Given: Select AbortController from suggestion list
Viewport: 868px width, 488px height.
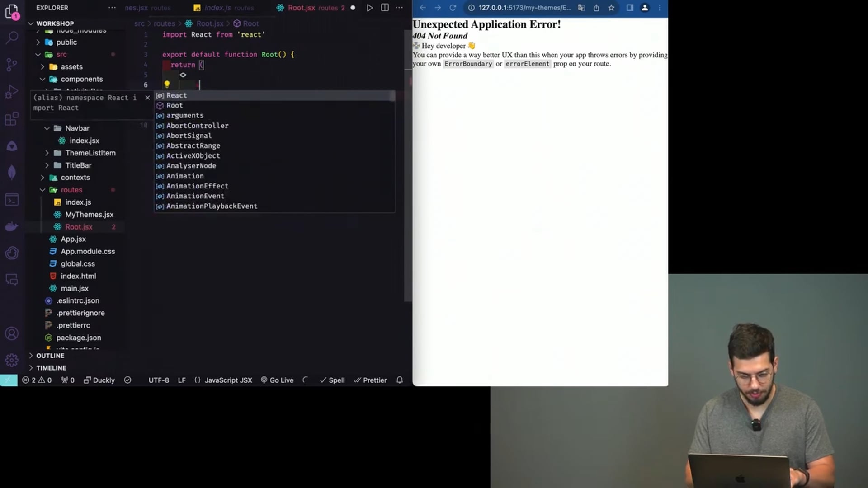Looking at the screenshot, I should [197, 126].
